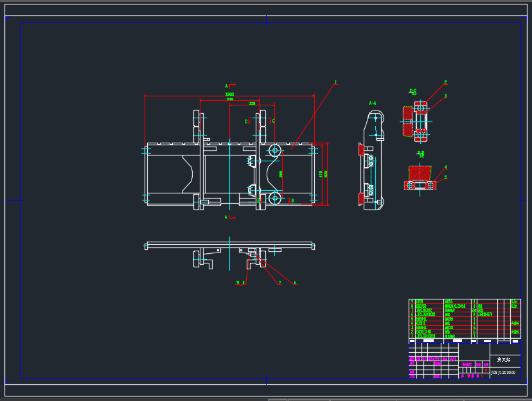
Task: Click the "A-A" section view label
Action: [x=373, y=103]
